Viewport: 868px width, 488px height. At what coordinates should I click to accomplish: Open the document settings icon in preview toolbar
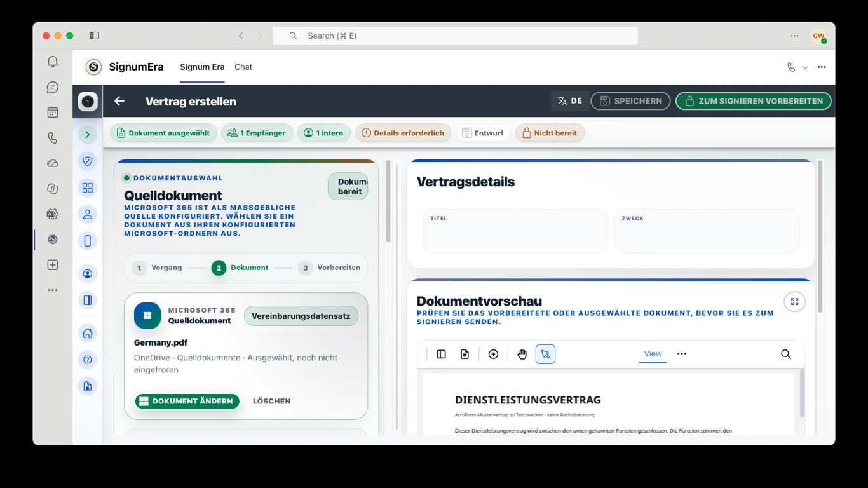465,354
